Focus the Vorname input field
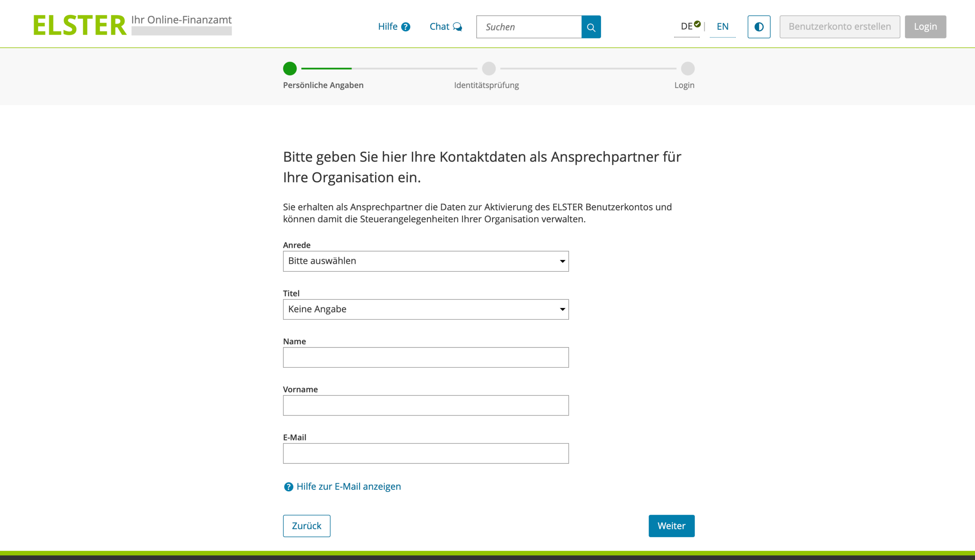Image resolution: width=975 pixels, height=560 pixels. (x=425, y=405)
